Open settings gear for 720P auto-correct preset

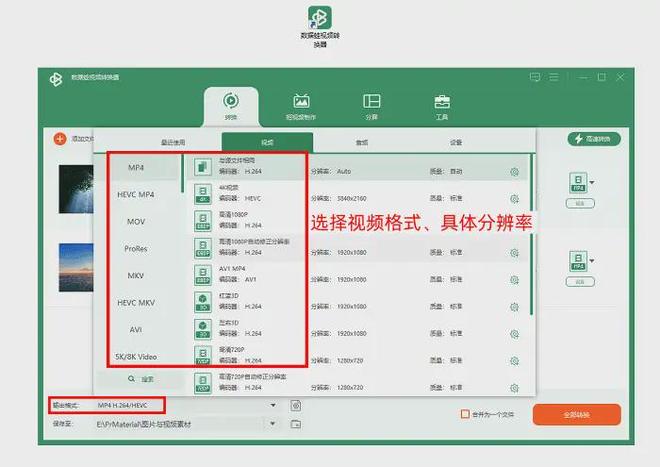tap(514, 388)
